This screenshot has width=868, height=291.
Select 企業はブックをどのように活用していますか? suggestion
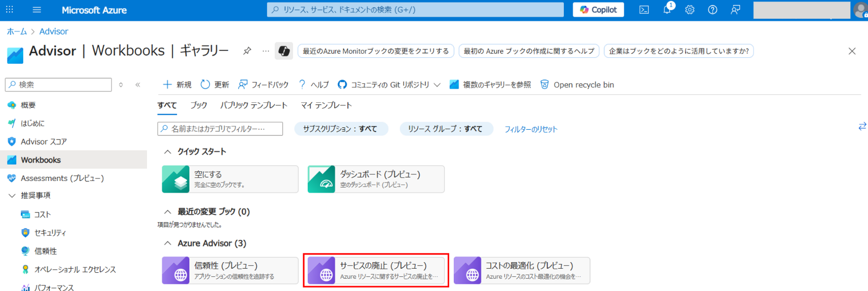678,51
